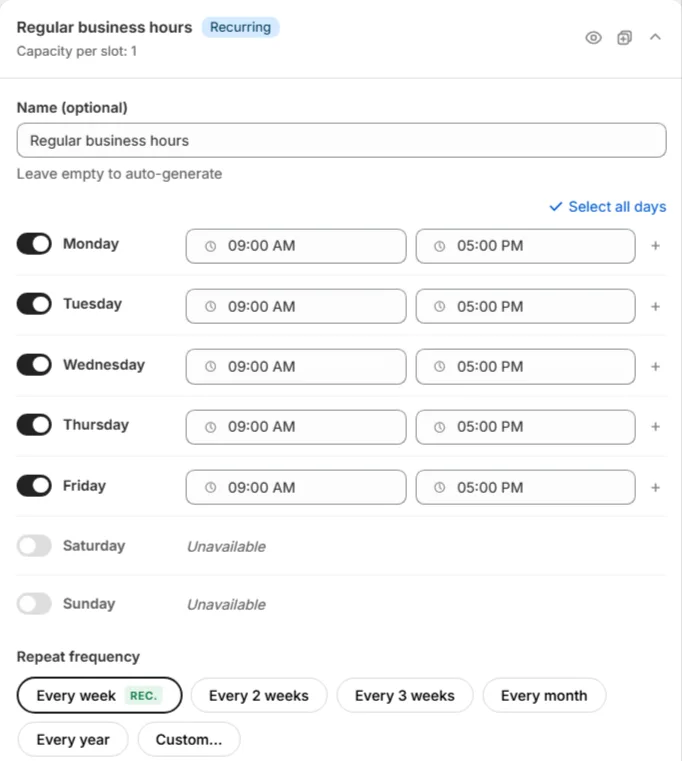Select Every week repeat frequency
682x761 pixels.
100,695
